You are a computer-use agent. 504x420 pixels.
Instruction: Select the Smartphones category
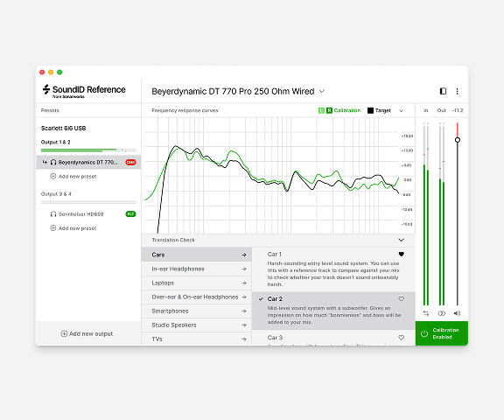click(196, 311)
